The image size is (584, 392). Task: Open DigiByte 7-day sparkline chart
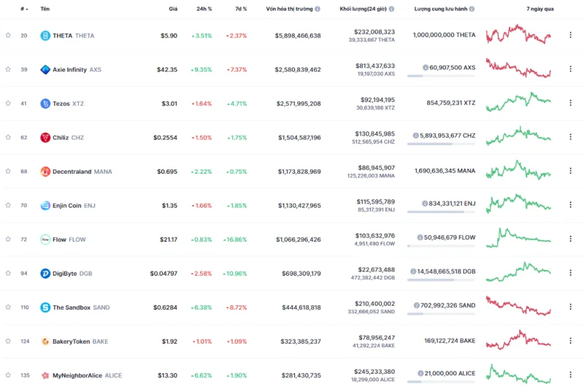tap(518, 272)
